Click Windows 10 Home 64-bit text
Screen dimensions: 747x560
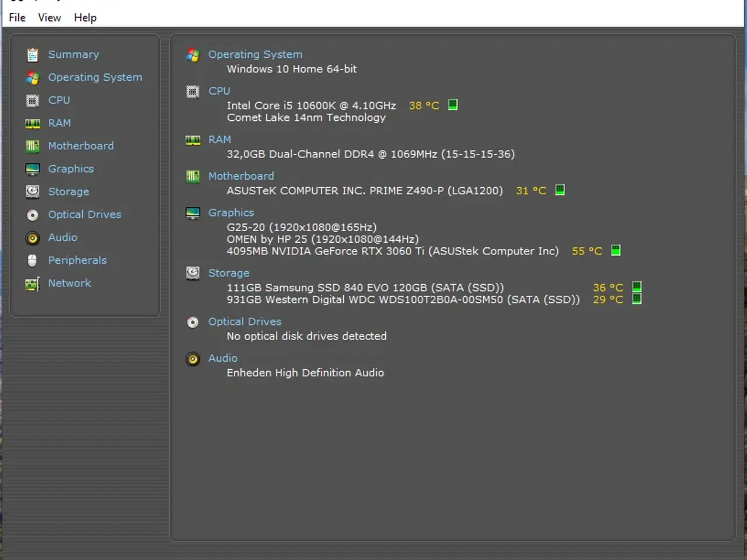[x=292, y=69]
